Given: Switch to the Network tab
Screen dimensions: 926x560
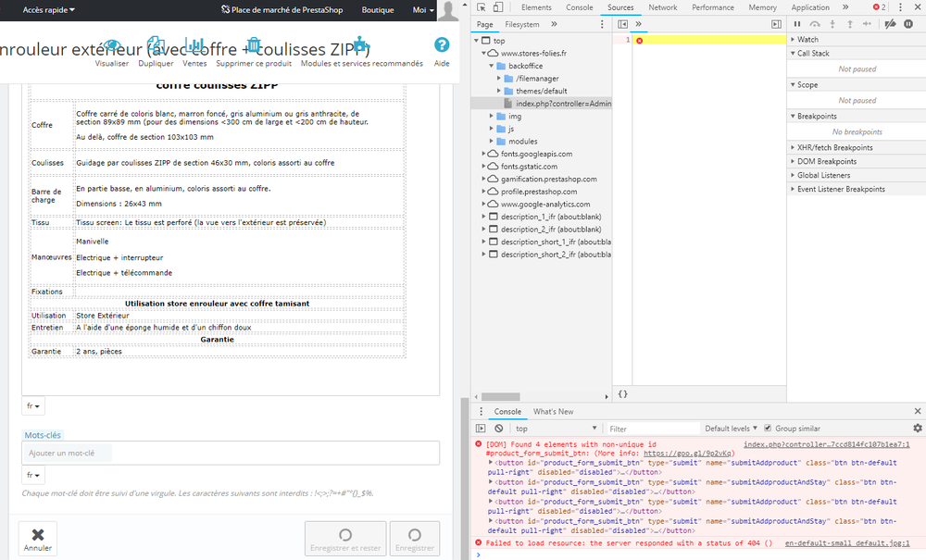Looking at the screenshot, I should (663, 7).
